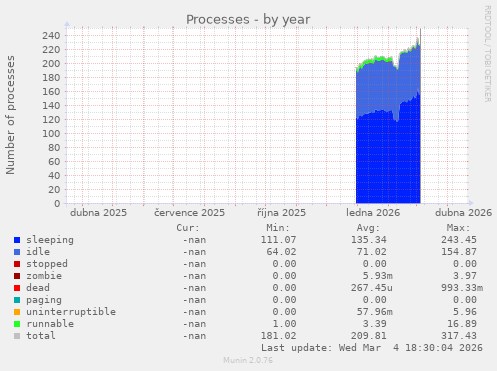
Task: Click the 'Max:' column header
Action: pos(459,228)
